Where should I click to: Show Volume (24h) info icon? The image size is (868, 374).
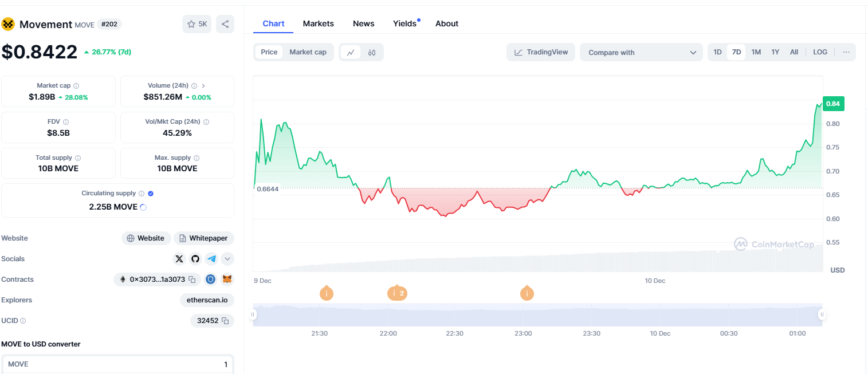[x=194, y=85]
